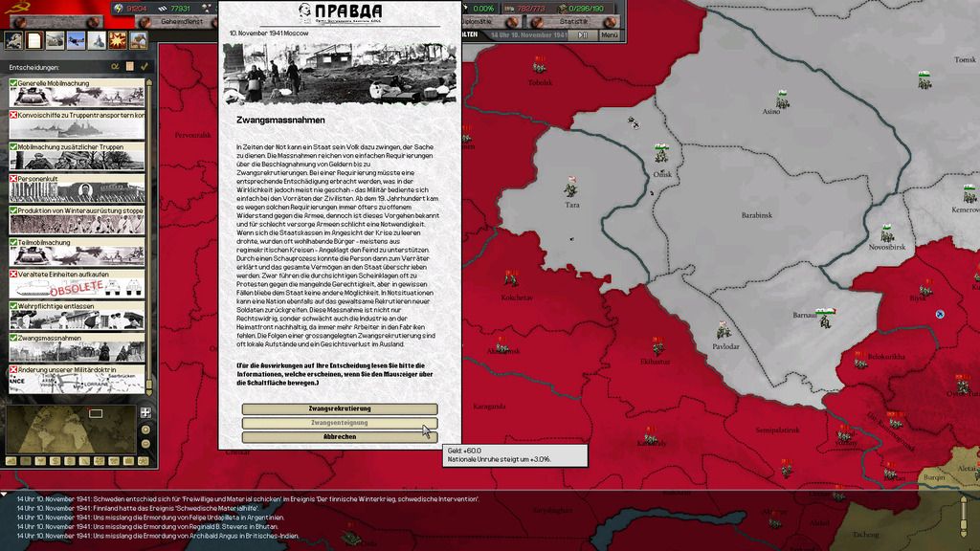Toggle the Teilmobilmachung checkbox
The height and width of the screenshot is (551, 980).
coord(13,242)
